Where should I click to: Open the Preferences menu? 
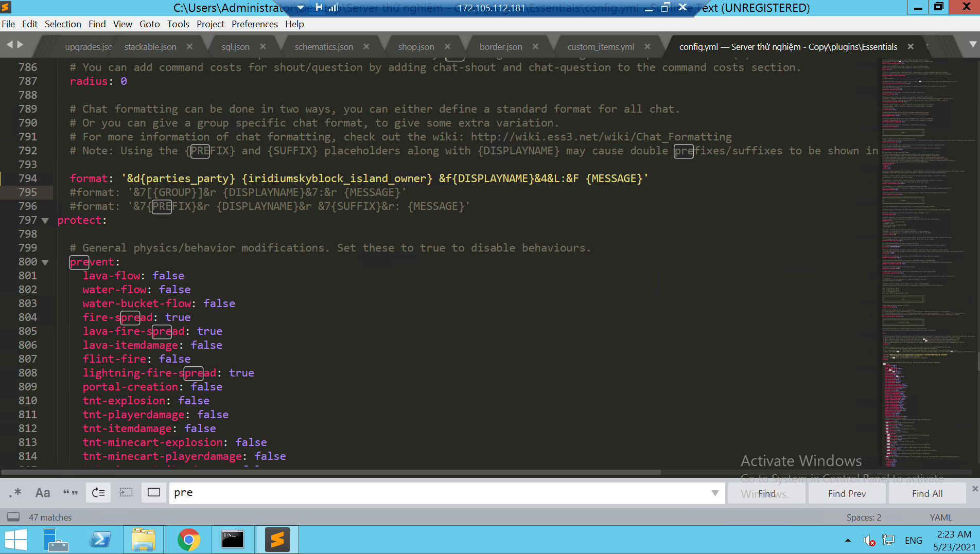pyautogui.click(x=254, y=24)
